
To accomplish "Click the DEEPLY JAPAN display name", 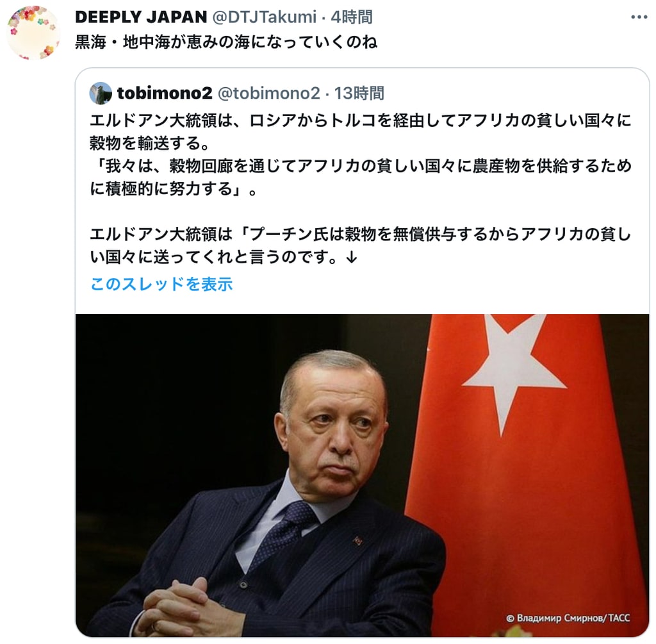I will point(141,17).
